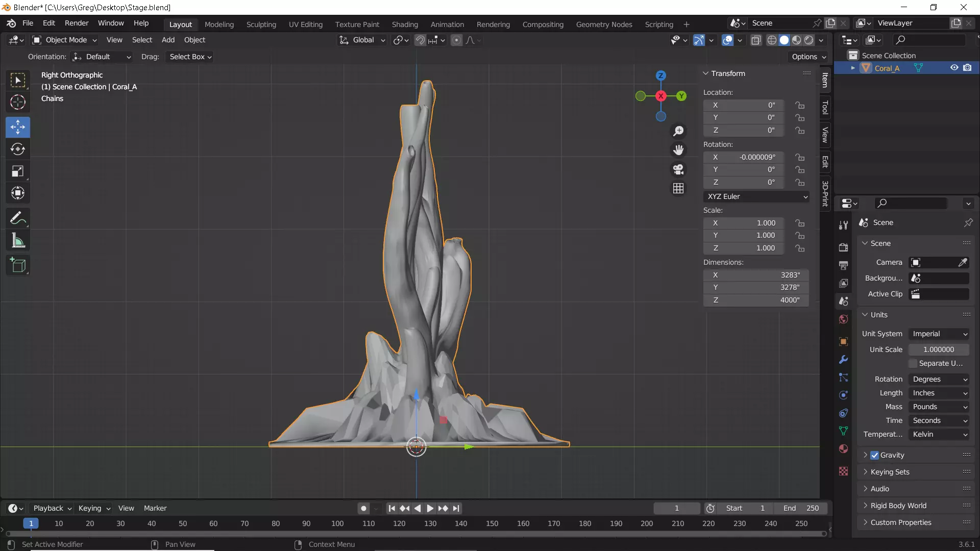This screenshot has height=551, width=980.
Task: Toggle the snapping magnet button
Action: pyautogui.click(x=420, y=40)
